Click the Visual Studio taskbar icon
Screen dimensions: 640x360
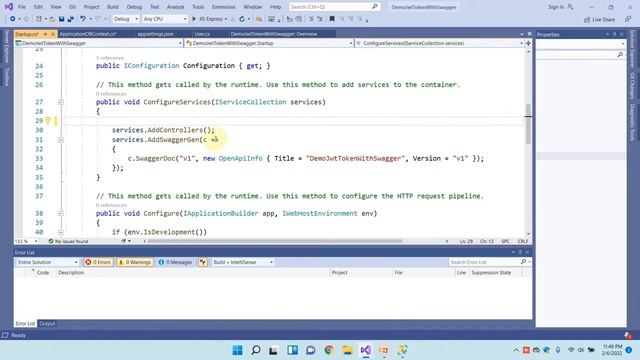click(366, 350)
